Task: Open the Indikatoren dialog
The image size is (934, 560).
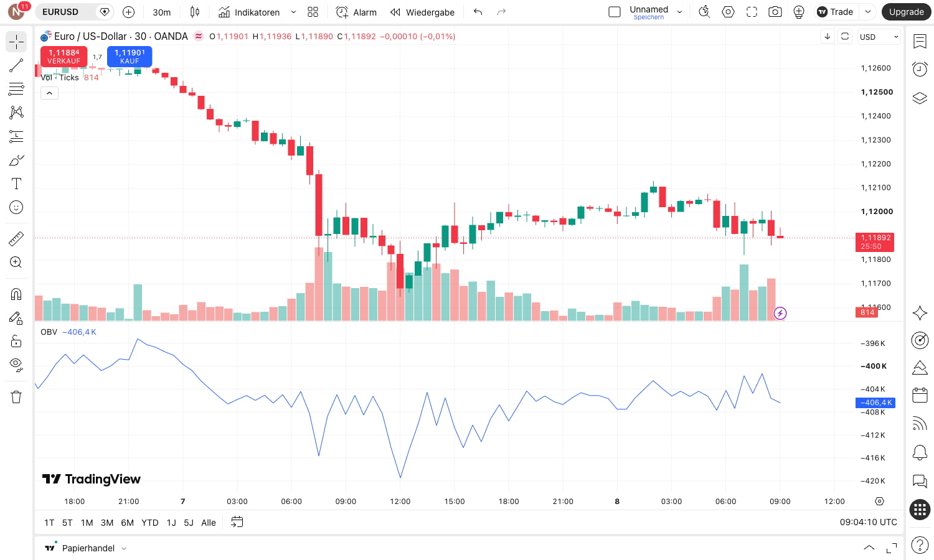Action: (249, 12)
